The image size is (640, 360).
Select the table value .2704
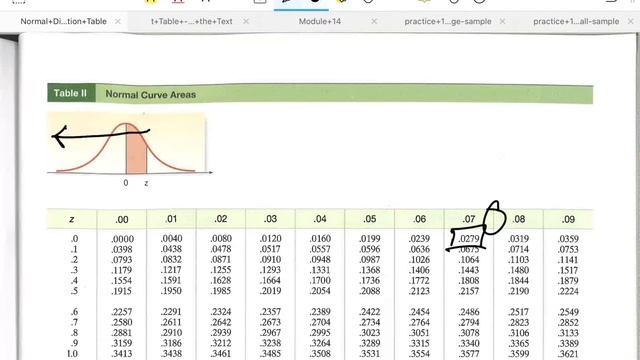pos(320,322)
